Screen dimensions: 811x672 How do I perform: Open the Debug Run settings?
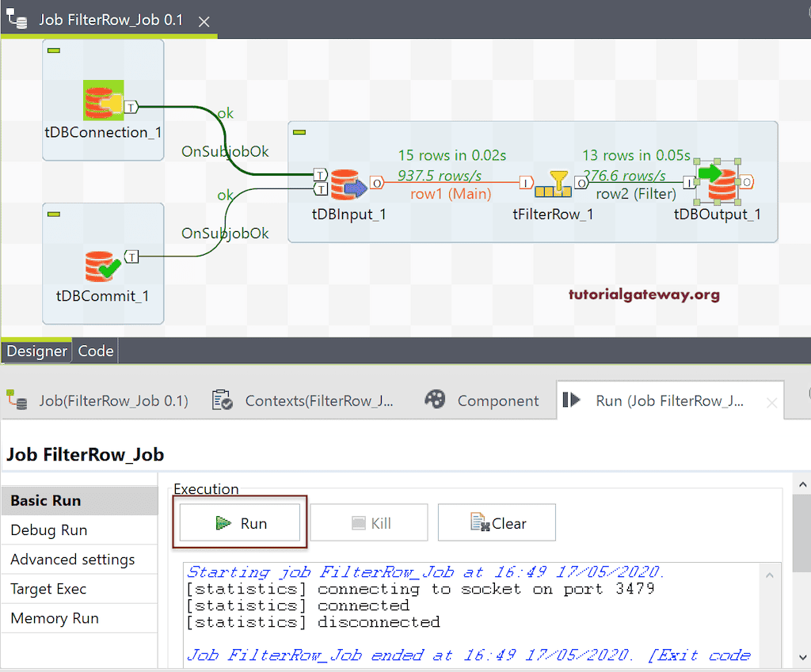[48, 530]
